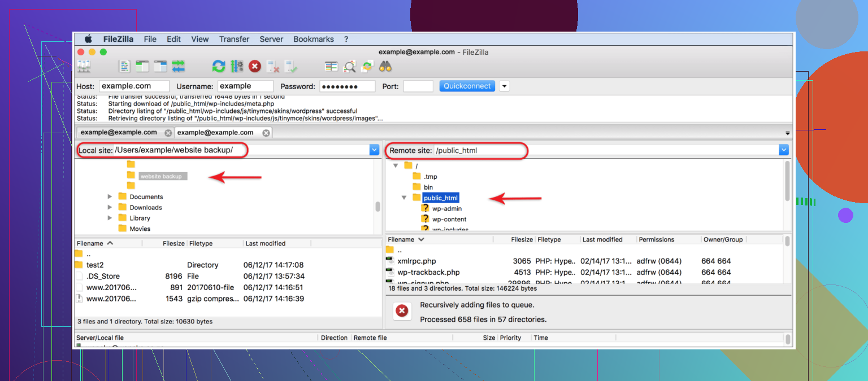868x381 pixels.
Task: Expand the Downloads folder in local tree
Action: coord(110,208)
